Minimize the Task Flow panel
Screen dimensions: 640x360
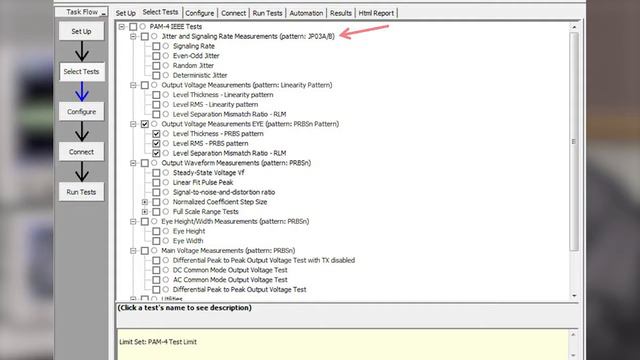tap(104, 13)
